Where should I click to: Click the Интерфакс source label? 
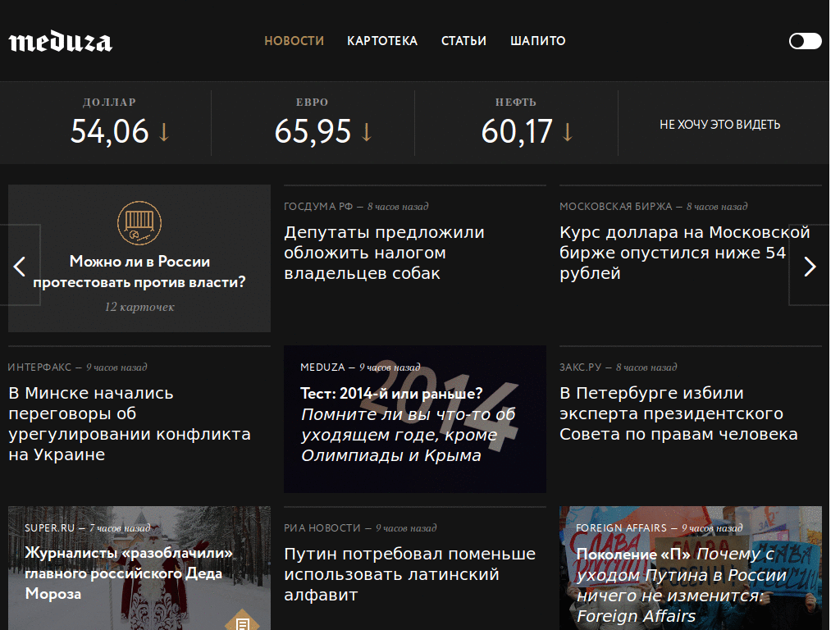(x=39, y=367)
